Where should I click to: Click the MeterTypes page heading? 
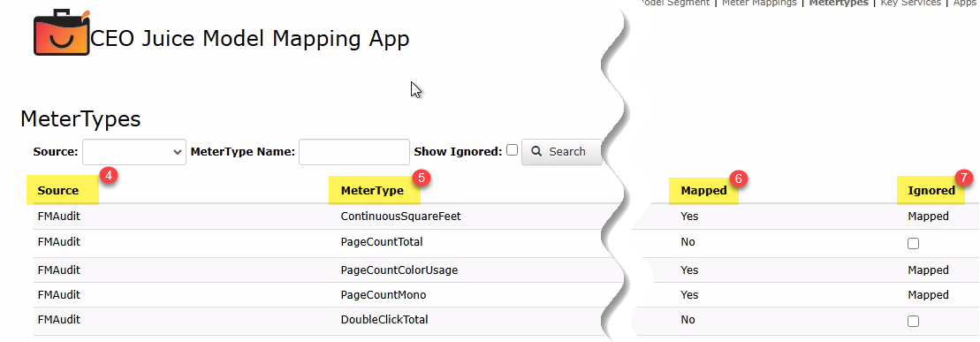pos(80,118)
